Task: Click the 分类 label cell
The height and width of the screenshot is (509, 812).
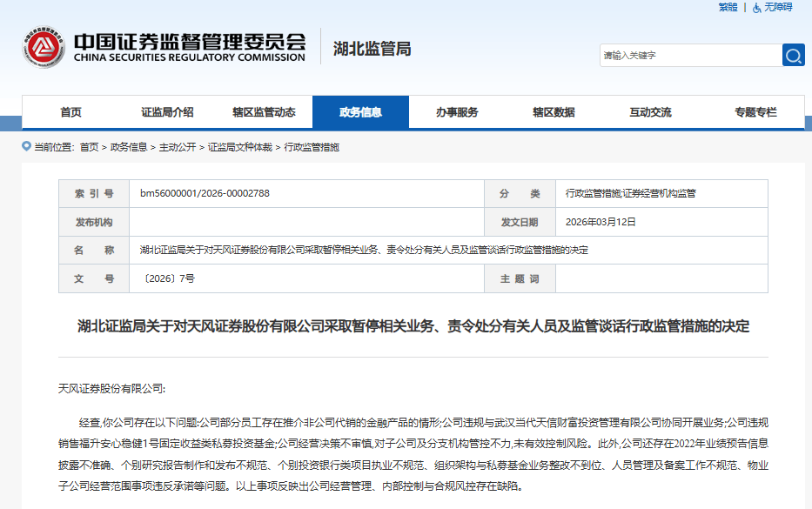Action: (x=520, y=194)
